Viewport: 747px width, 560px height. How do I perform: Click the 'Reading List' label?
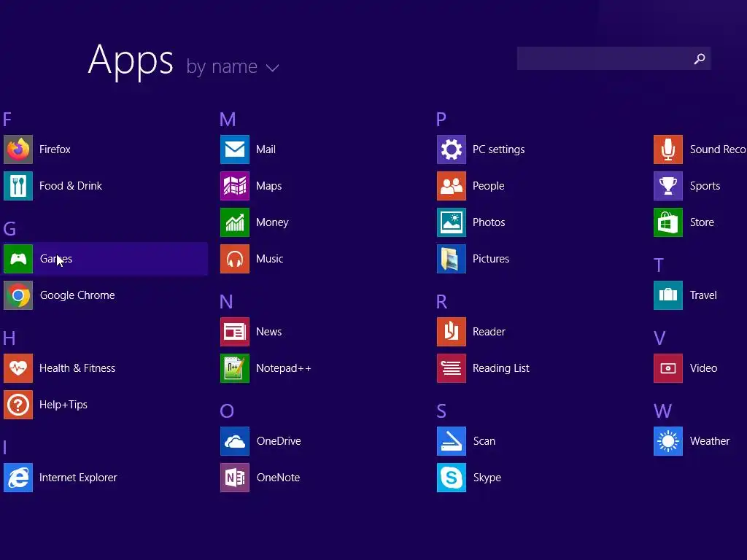[500, 368]
